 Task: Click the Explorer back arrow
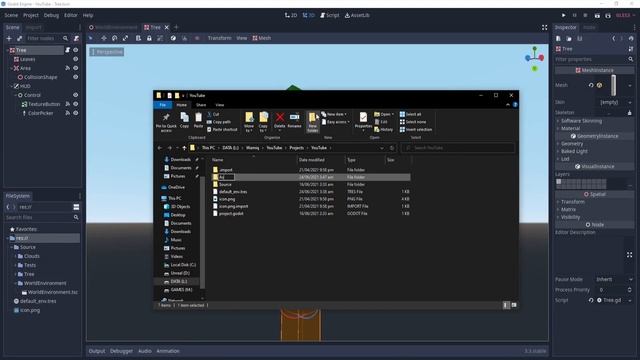[x=160, y=148]
